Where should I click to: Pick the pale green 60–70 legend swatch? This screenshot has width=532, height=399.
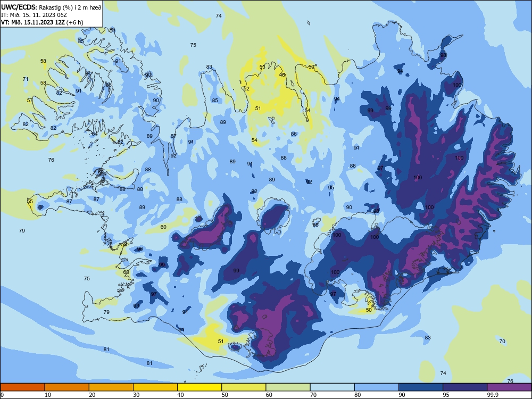288,387
